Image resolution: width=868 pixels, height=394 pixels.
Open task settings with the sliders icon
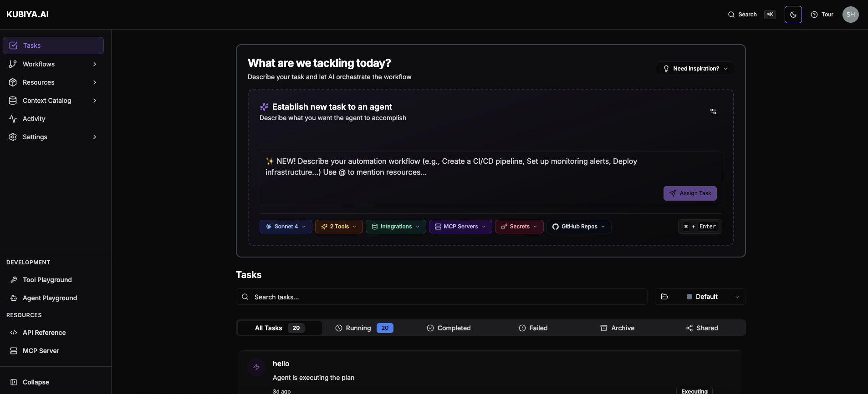pos(713,111)
